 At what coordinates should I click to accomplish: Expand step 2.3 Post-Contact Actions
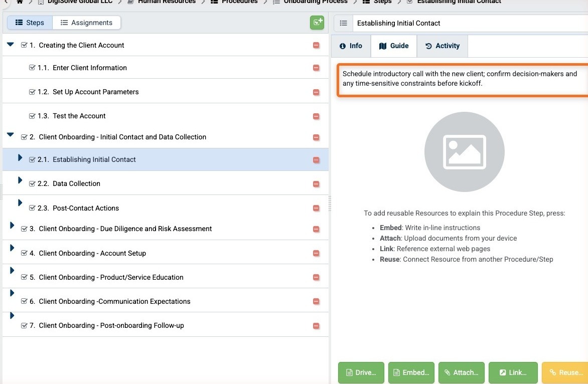[20, 203]
